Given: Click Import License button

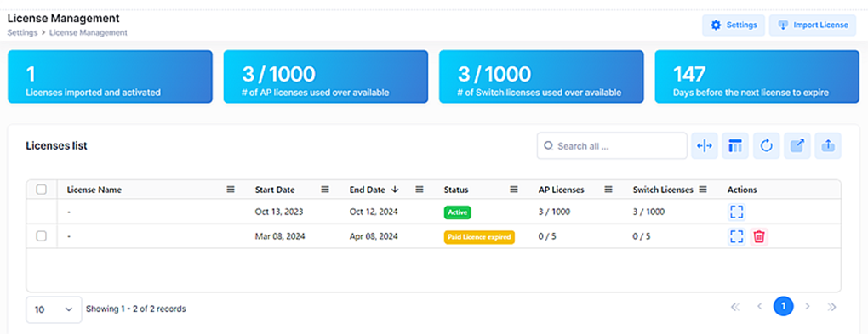Looking at the screenshot, I should pos(813,25).
